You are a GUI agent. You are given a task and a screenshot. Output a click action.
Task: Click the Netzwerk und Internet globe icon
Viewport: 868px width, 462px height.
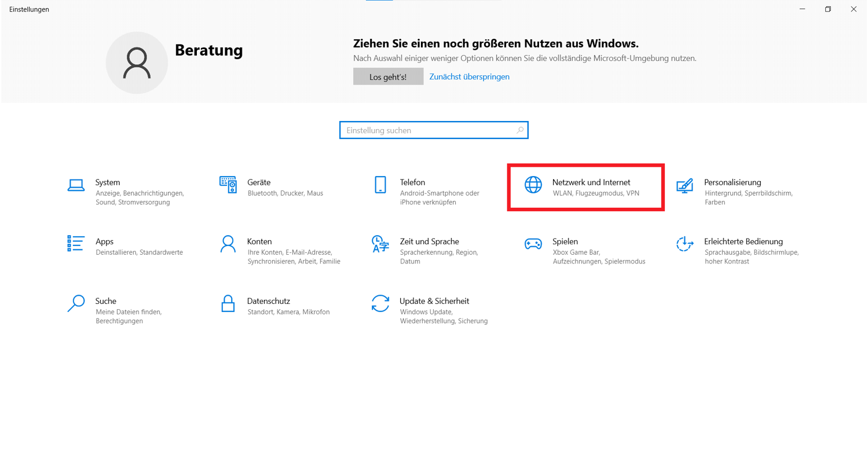(x=533, y=185)
